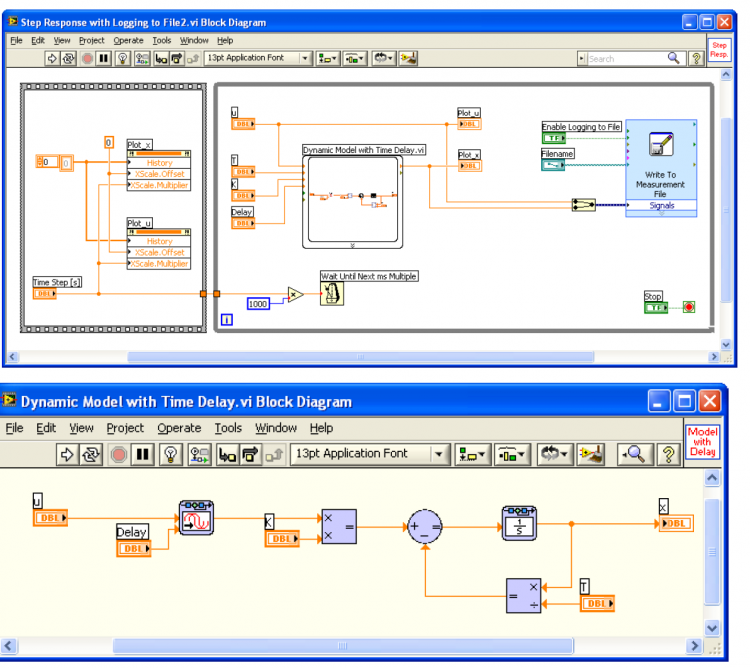Toggle Retain Wire Values in Step Response window
The width and height of the screenshot is (750, 668).
click(142, 58)
